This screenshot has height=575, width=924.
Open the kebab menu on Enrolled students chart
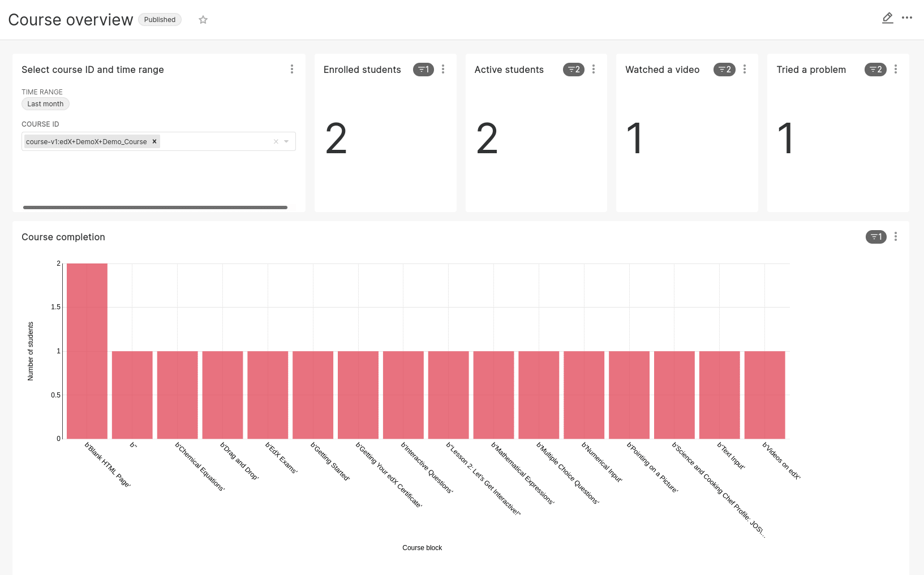[443, 69]
